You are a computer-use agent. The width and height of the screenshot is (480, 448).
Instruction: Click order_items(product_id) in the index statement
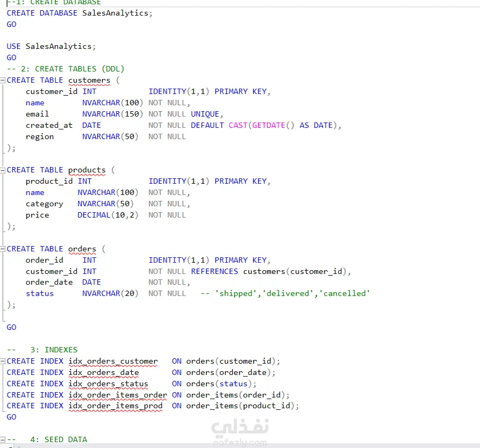(240, 406)
